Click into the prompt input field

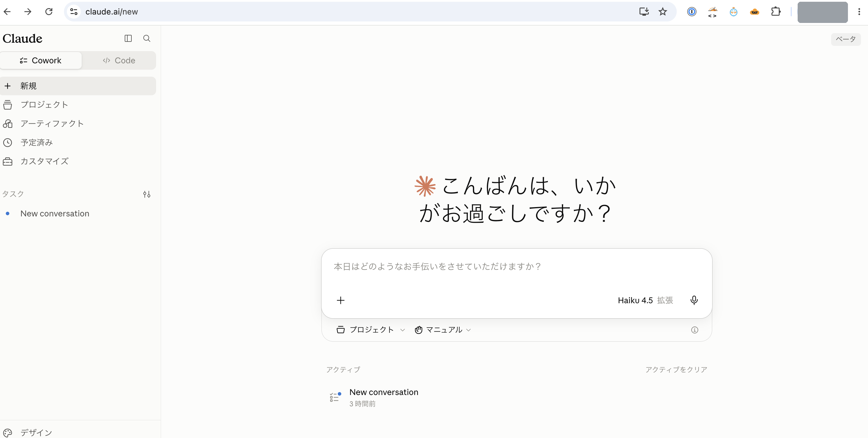coord(516,267)
